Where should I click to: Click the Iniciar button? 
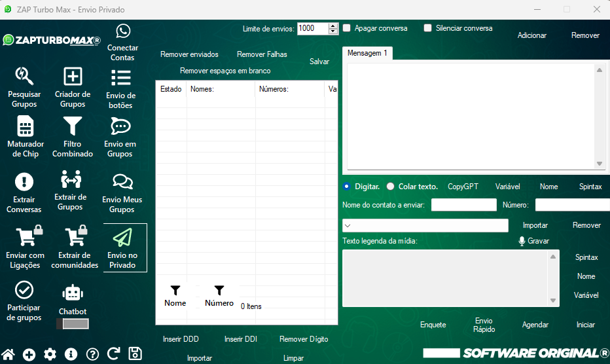pyautogui.click(x=585, y=325)
